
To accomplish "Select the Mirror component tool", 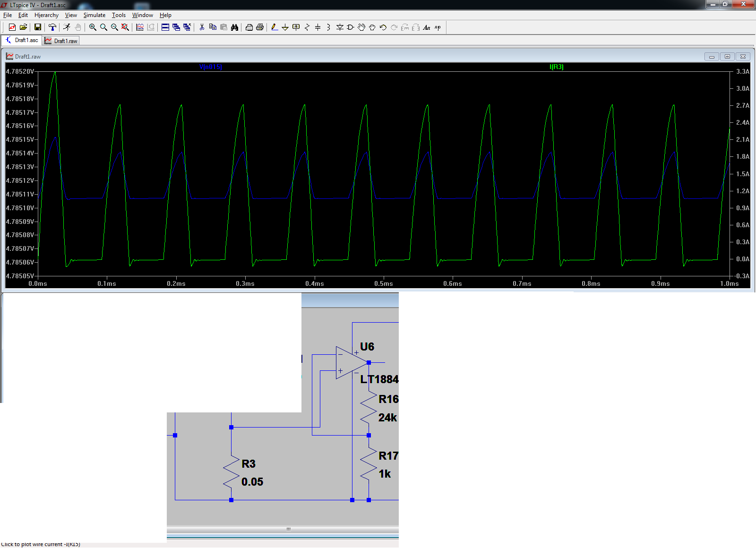I will point(416,27).
